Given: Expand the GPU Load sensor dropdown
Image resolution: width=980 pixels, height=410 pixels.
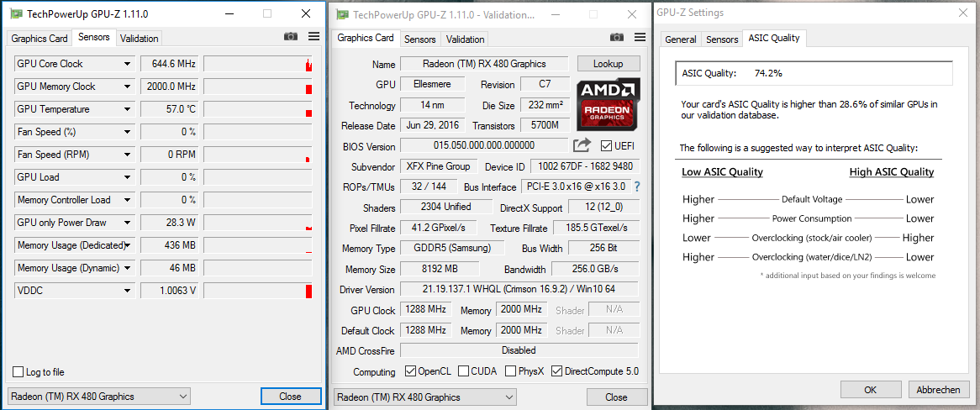Looking at the screenshot, I should 128,177.
